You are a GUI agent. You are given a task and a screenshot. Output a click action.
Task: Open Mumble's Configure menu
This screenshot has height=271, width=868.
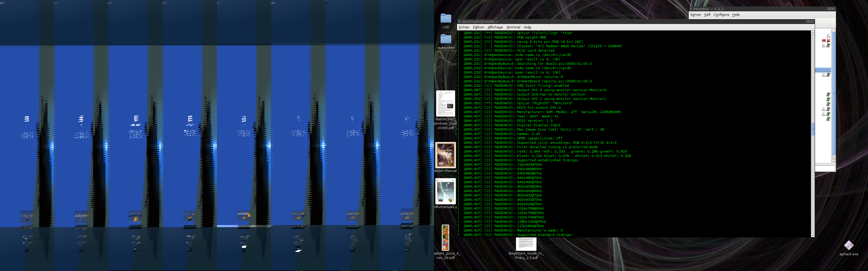click(721, 15)
